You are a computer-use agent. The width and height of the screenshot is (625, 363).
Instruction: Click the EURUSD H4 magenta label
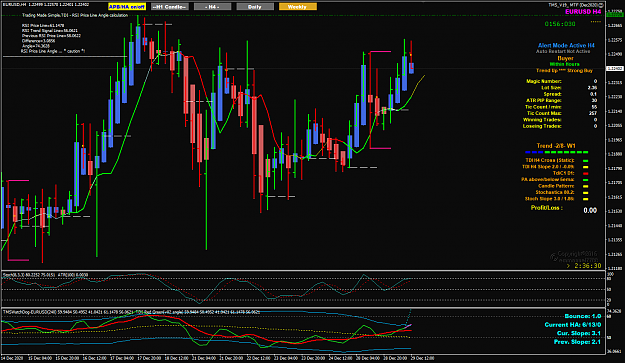point(583,12)
